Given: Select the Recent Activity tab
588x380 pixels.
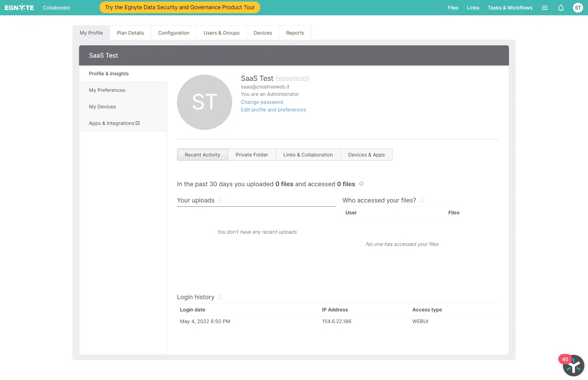Looking at the screenshot, I should (202, 155).
